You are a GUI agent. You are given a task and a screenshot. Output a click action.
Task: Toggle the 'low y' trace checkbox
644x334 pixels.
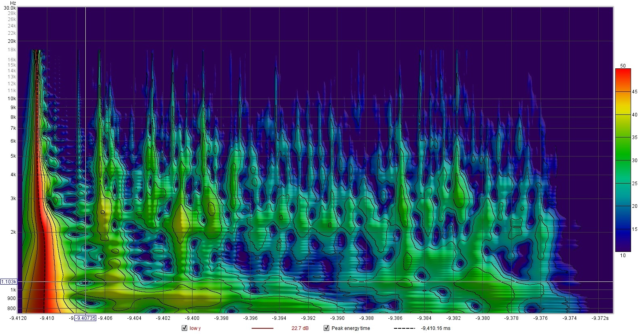coord(184,328)
